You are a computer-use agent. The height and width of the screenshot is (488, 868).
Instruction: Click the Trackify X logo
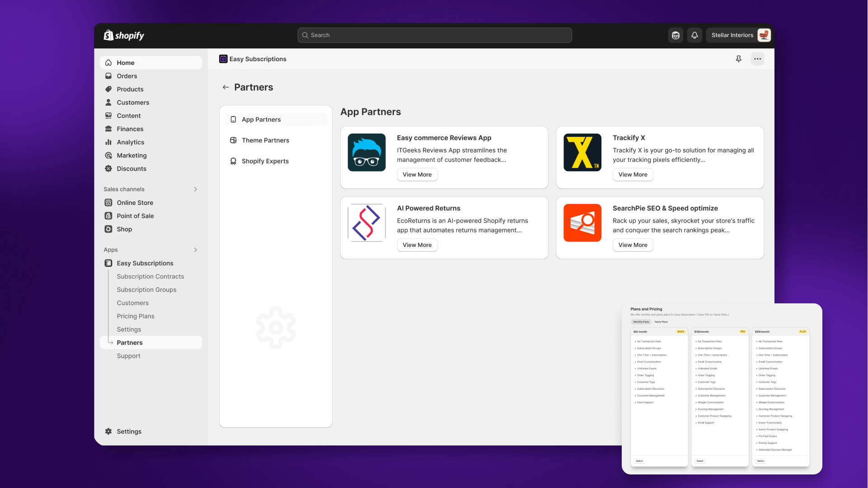pos(582,153)
